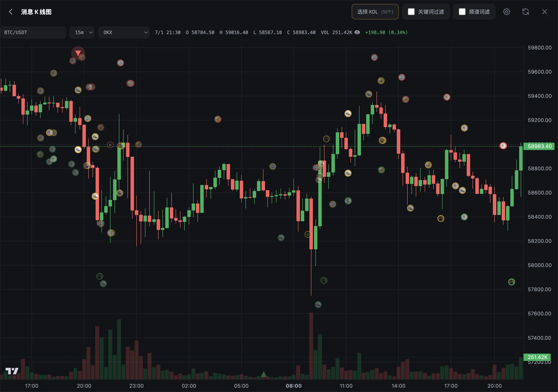This screenshot has height=392, width=558.
Task: Click the VOL 251.42K readout
Action: pyautogui.click(x=336, y=32)
